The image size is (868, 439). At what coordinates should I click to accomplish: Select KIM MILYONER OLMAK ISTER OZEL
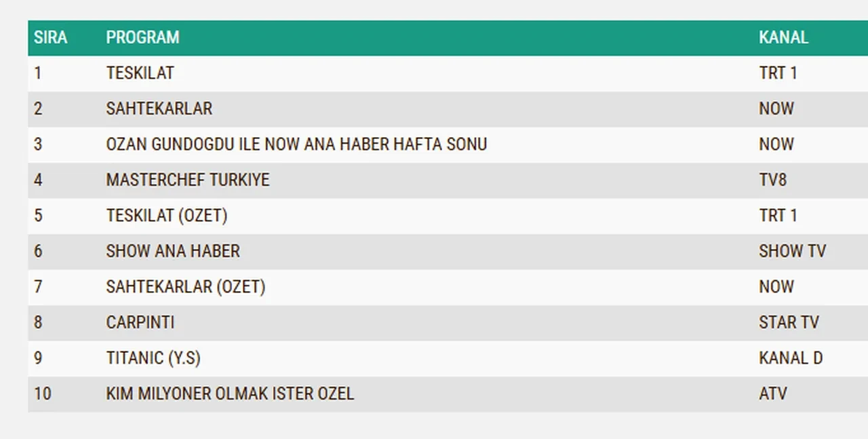pyautogui.click(x=230, y=394)
